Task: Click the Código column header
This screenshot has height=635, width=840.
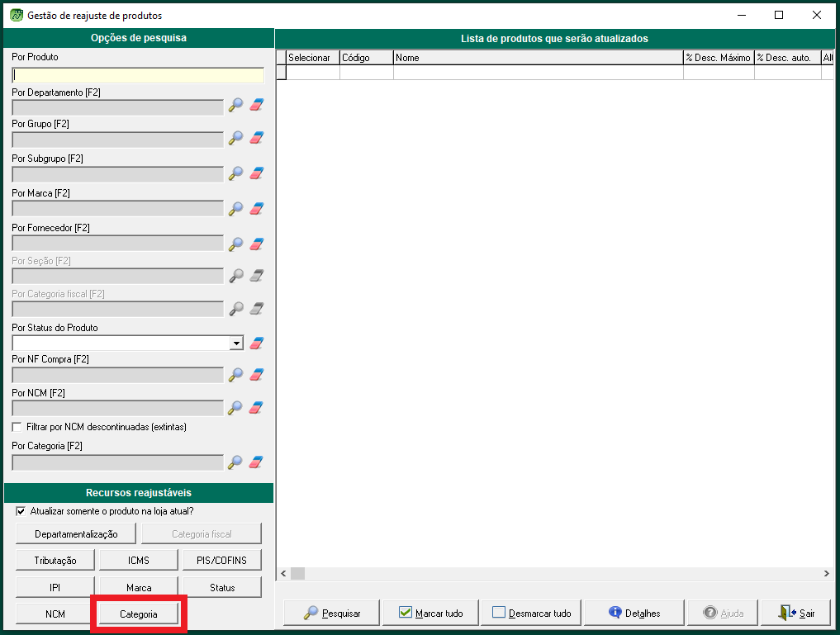Action: pyautogui.click(x=366, y=58)
